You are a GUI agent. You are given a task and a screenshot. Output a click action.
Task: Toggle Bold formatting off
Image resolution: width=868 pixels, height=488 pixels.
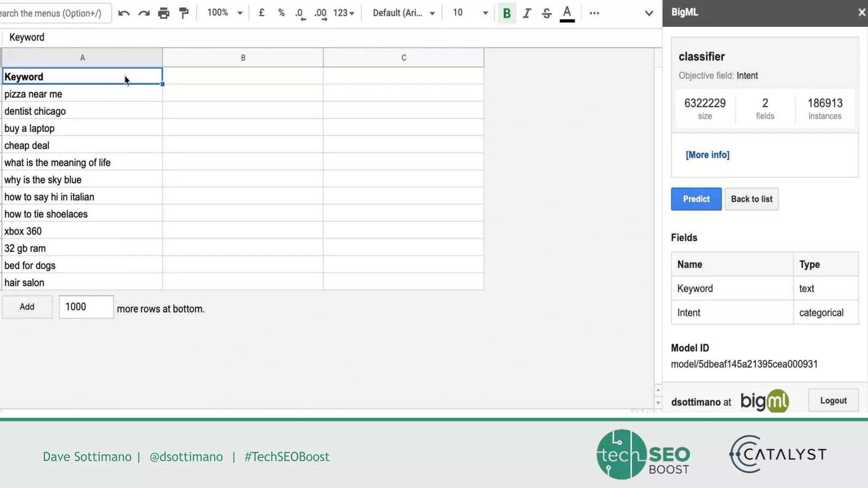tap(506, 13)
